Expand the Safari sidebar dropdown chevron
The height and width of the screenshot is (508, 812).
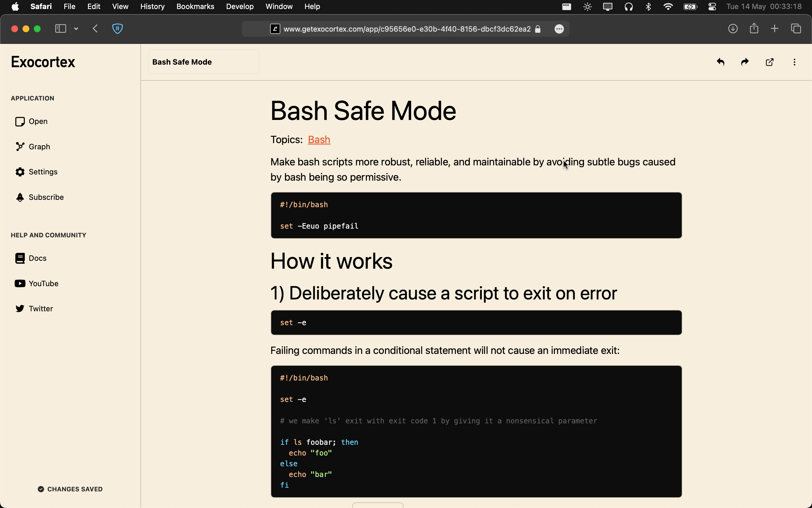pos(76,29)
